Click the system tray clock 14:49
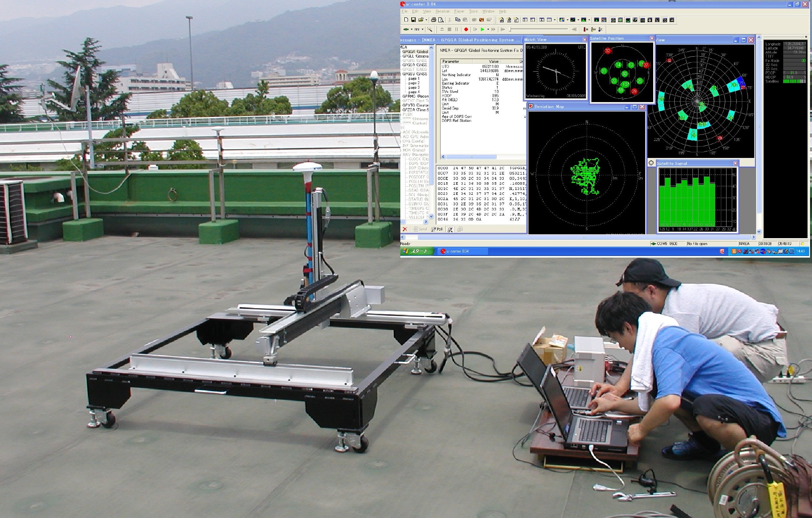812x518 pixels. [x=801, y=252]
